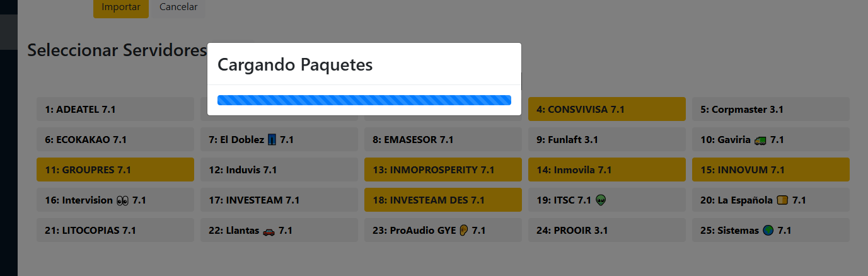
Task: Deselect server 13: INMOPROSPERITY 7.1
Action: 443,170
